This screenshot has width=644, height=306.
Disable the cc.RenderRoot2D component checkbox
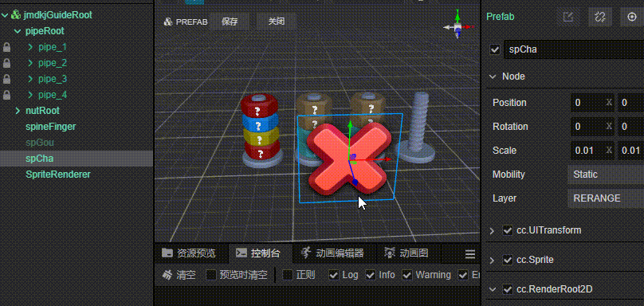508,289
